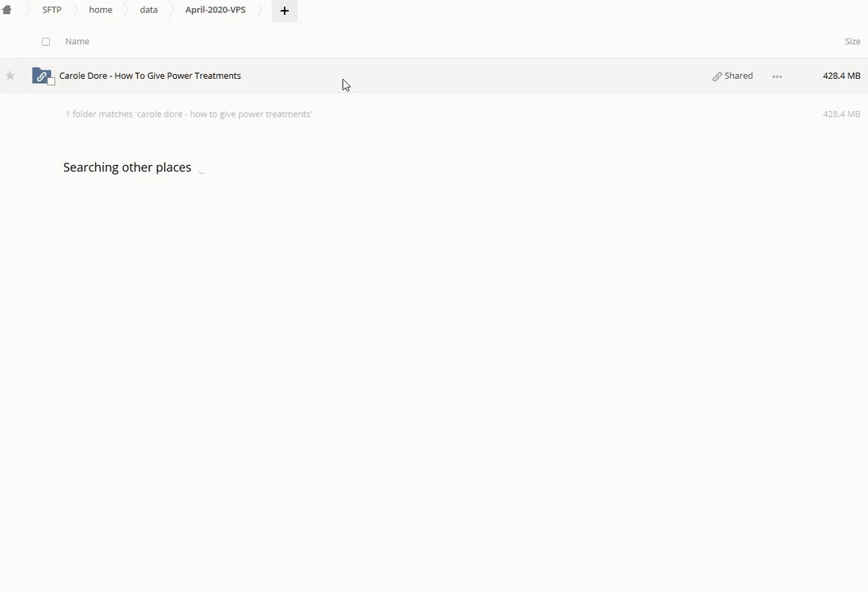Click the Searching other places heading
Image resolution: width=868 pixels, height=591 pixels.
(127, 167)
